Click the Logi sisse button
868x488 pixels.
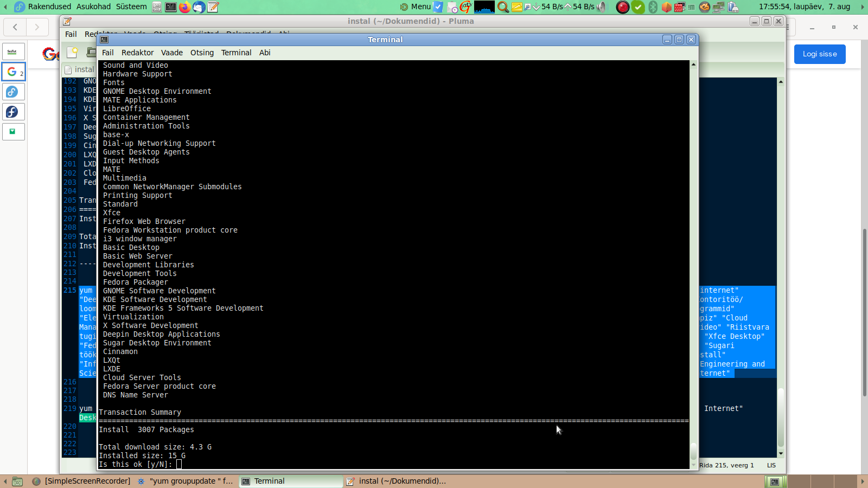820,54
